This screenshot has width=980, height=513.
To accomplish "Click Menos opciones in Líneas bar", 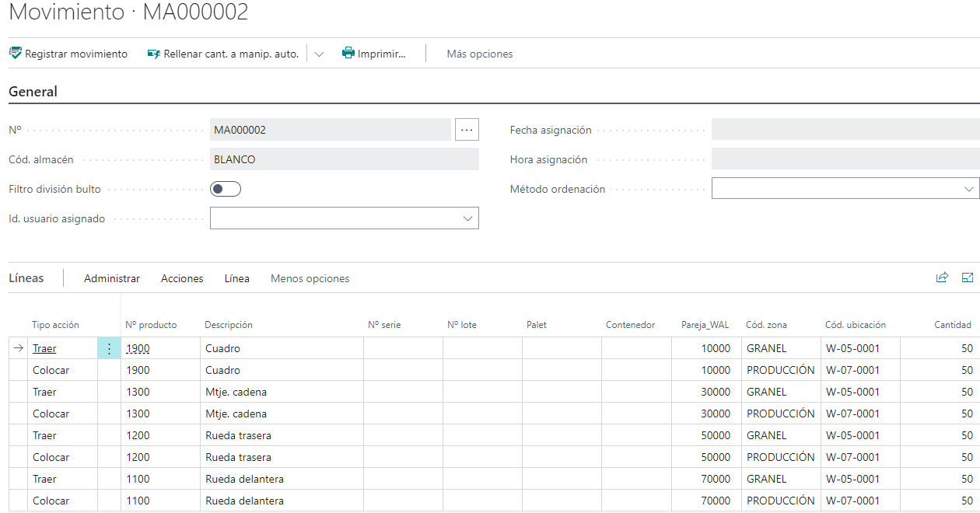I will 310,278.
